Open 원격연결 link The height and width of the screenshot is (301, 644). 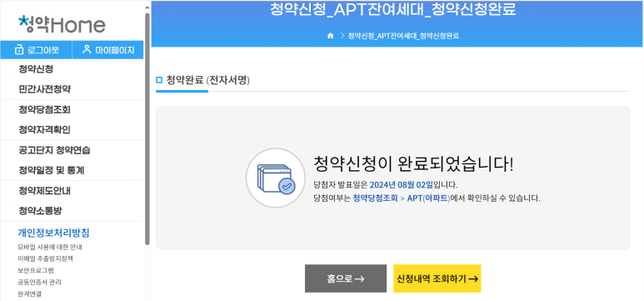click(x=29, y=293)
